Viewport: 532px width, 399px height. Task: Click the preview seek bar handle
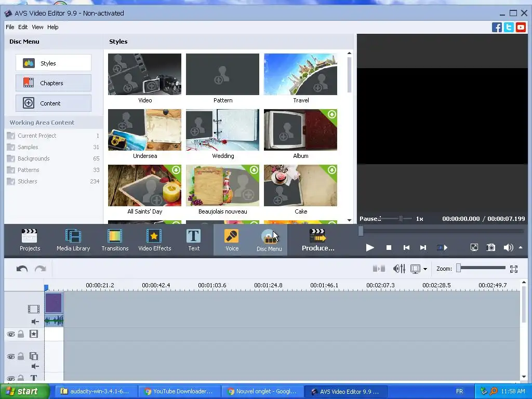click(x=361, y=231)
